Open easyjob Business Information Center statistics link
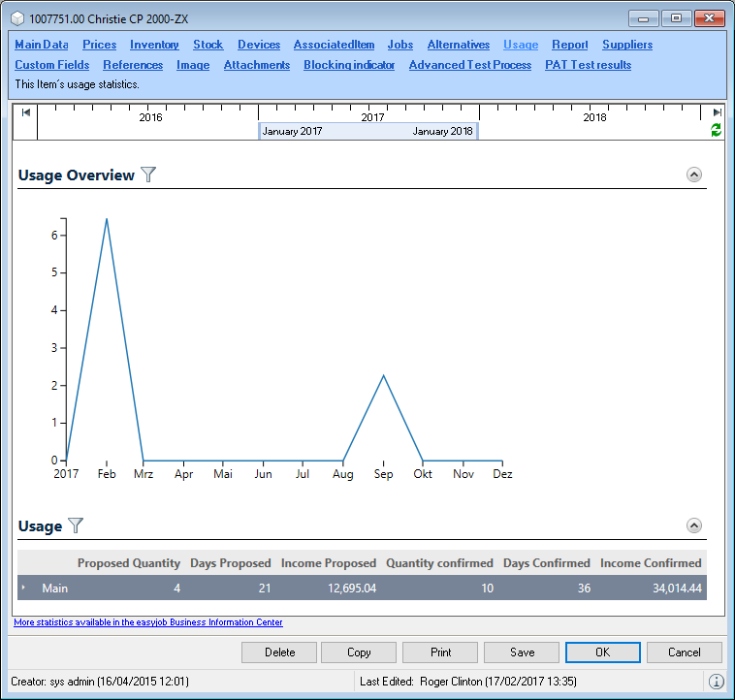Screen dimensions: 735x700 (148, 622)
